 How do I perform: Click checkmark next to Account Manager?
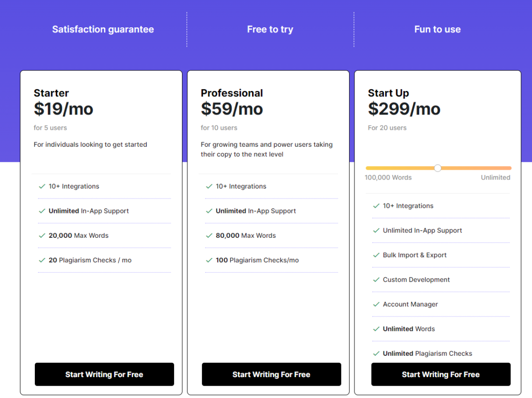376,304
